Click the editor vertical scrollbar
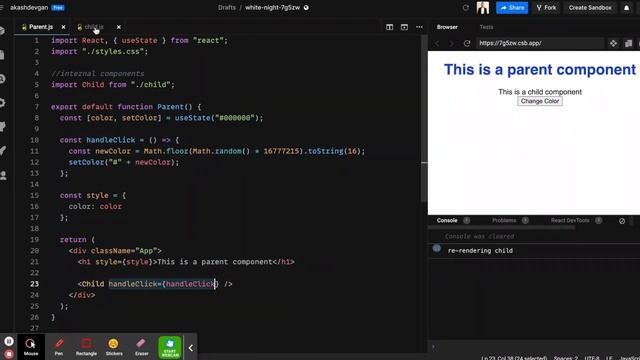Viewport: 640px width, 360px height. [424, 118]
